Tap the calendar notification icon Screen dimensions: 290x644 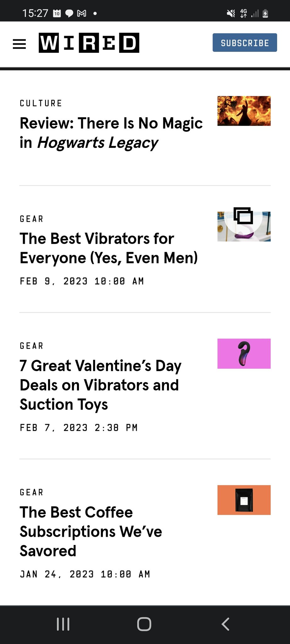tap(57, 13)
